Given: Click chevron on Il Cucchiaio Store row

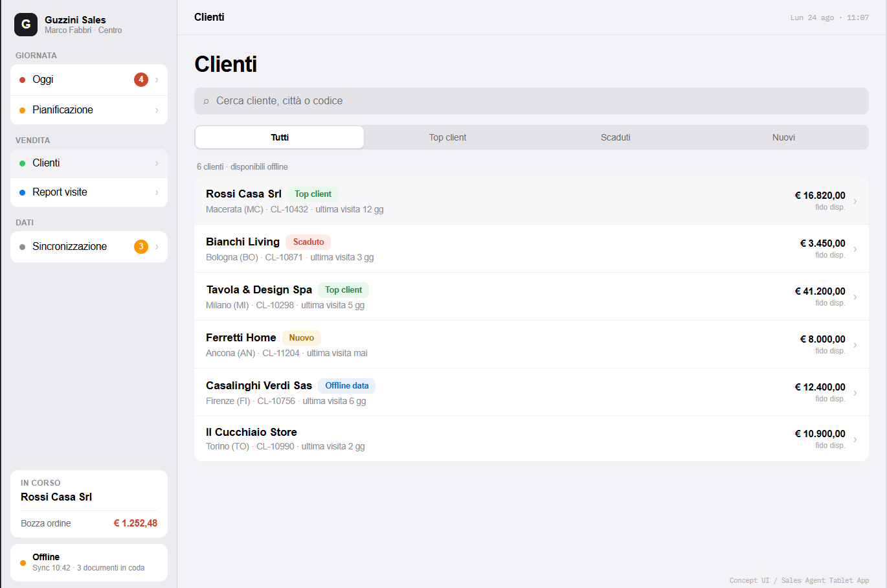Looking at the screenshot, I should 855,439.
